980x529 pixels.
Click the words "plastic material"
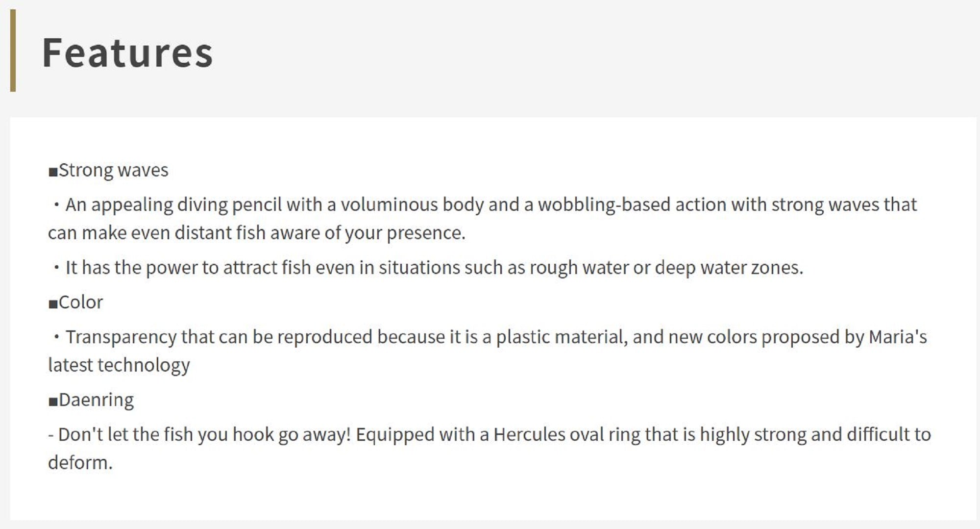pos(562,337)
